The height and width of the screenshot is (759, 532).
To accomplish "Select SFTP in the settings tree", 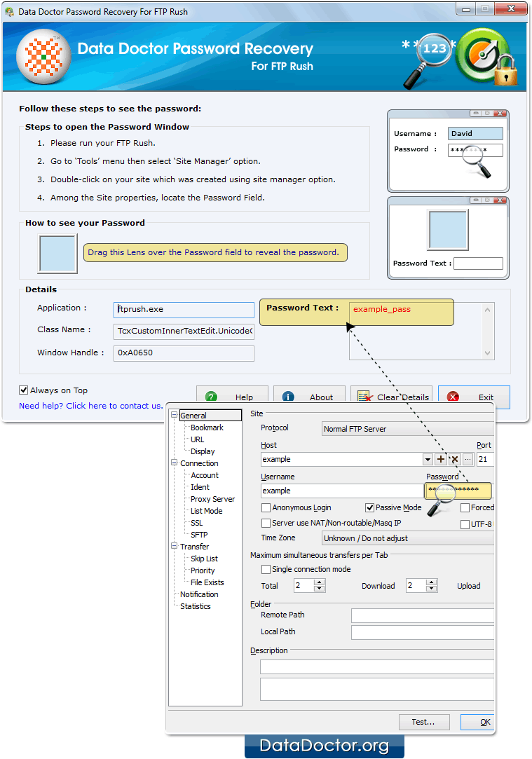I will click(199, 535).
